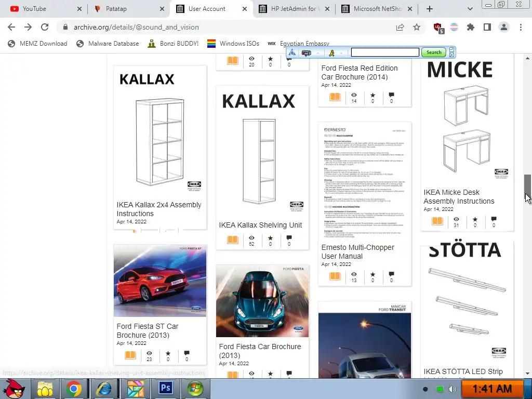Click the volume speaker tray icon
532x399 pixels.
coord(452,389)
